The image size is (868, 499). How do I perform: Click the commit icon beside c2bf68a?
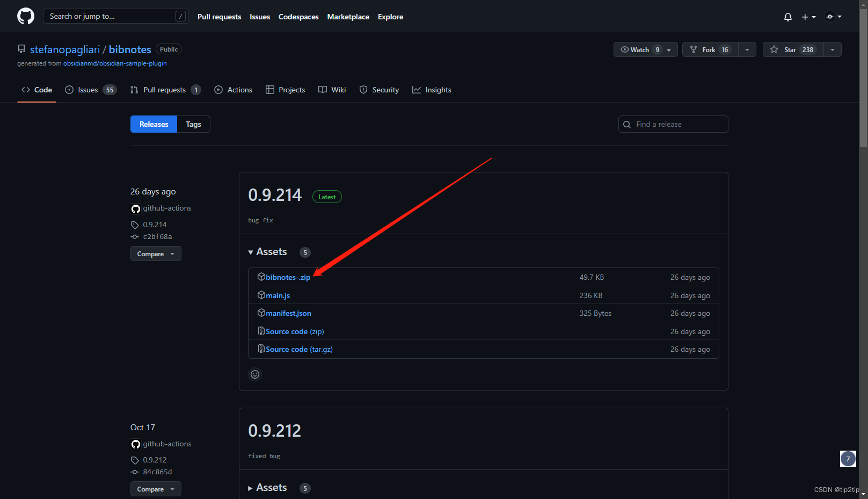[135, 237]
